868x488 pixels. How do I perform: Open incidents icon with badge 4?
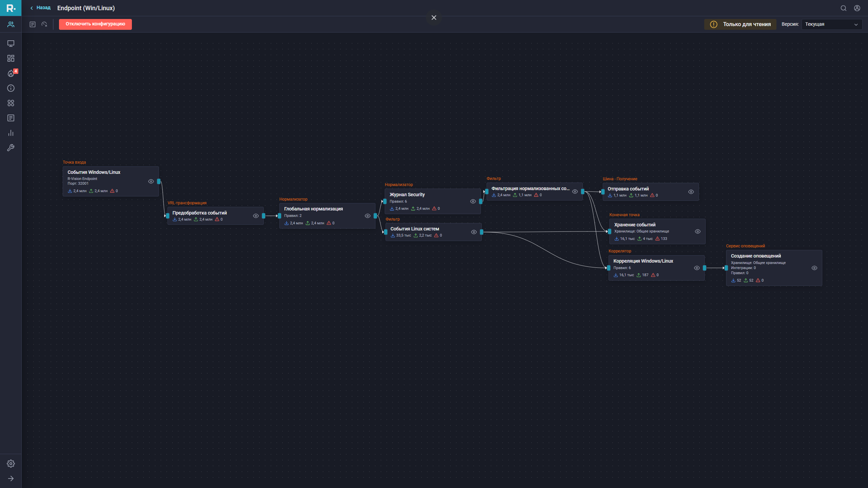coord(11,74)
